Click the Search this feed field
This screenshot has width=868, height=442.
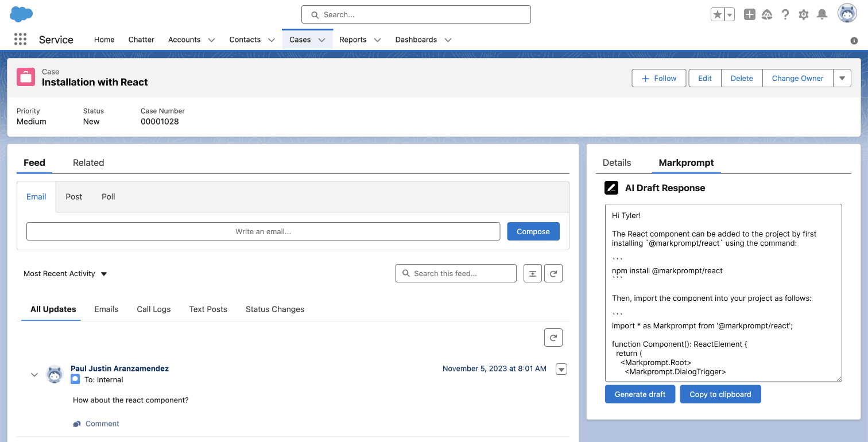point(456,274)
